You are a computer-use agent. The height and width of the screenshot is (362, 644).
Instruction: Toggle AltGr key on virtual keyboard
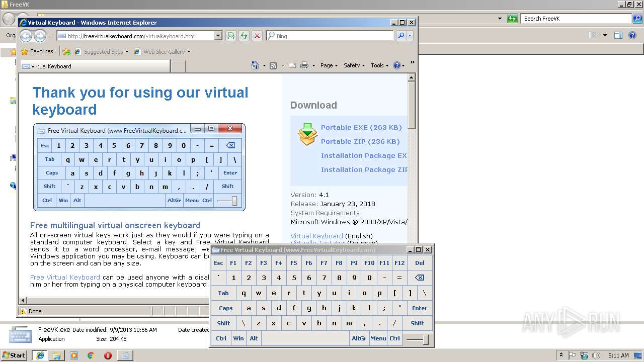359,338
